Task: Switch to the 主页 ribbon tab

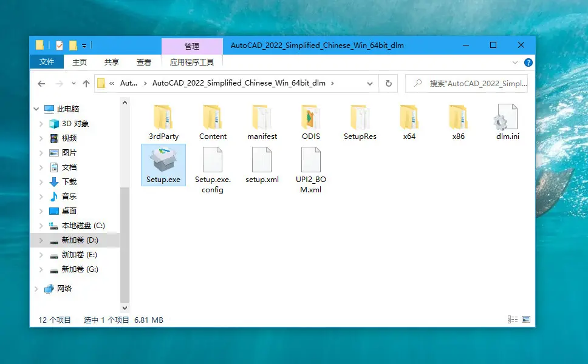Action: [x=80, y=62]
